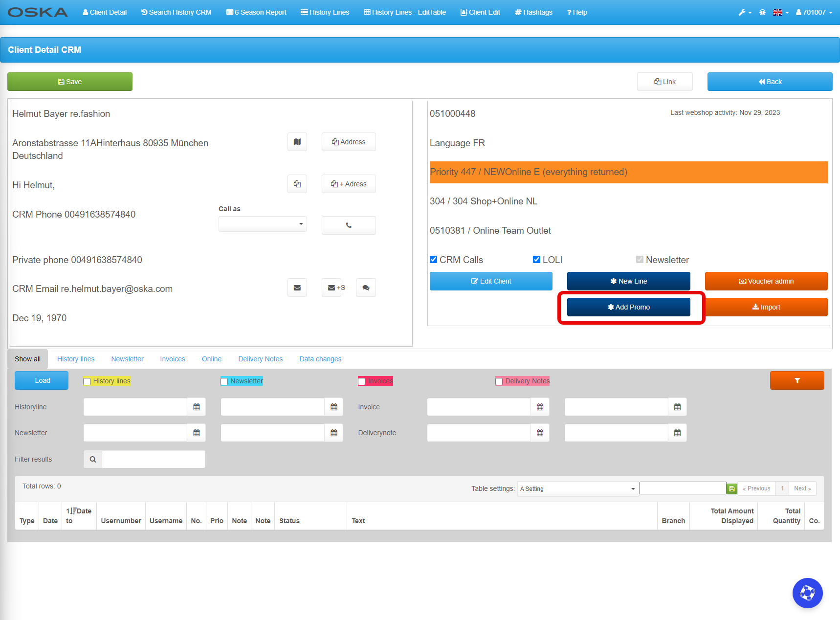Open History Lines in navigation bar
The width and height of the screenshot is (840, 620).
pos(325,12)
